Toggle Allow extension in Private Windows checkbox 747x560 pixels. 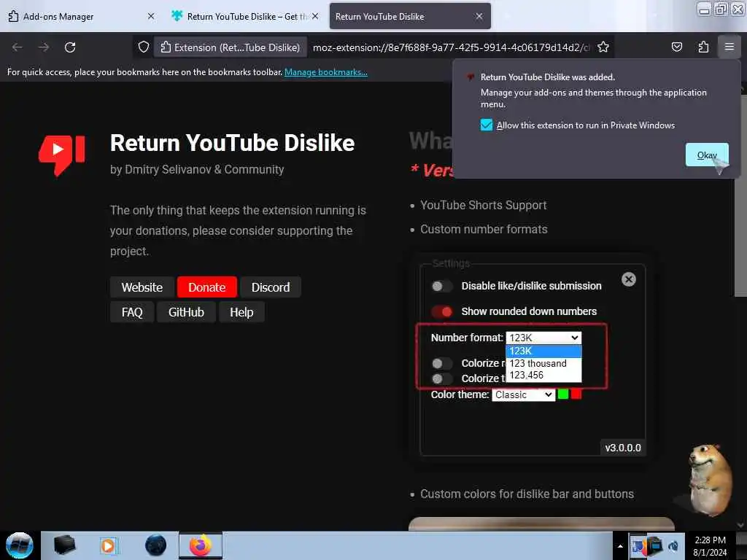(487, 125)
